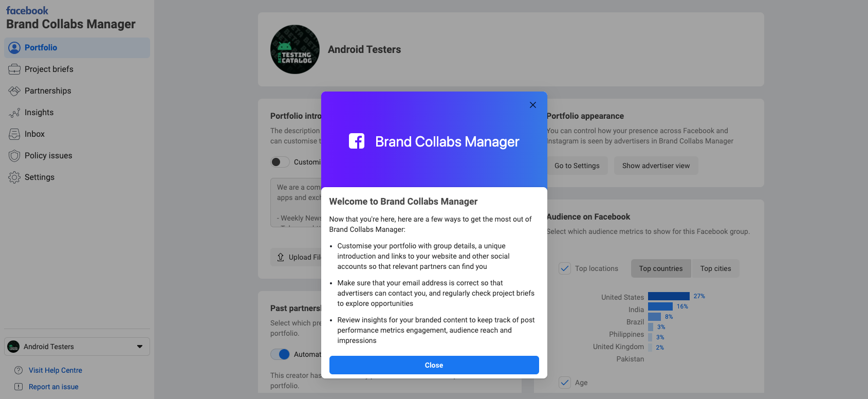Click the Show advertiser view button
The width and height of the screenshot is (868, 399).
click(x=656, y=166)
